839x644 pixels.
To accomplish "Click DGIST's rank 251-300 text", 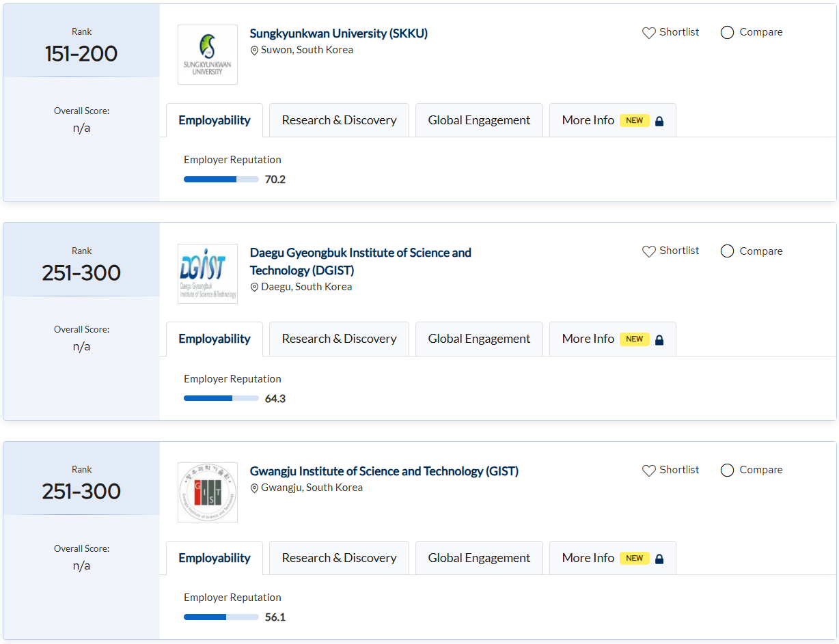I will pos(81,272).
